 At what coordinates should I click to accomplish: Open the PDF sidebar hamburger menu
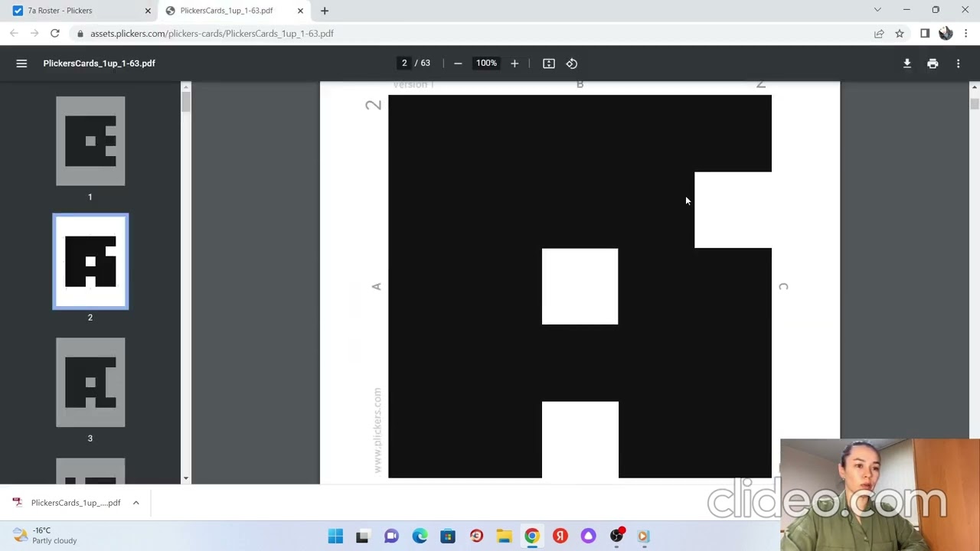pos(21,64)
